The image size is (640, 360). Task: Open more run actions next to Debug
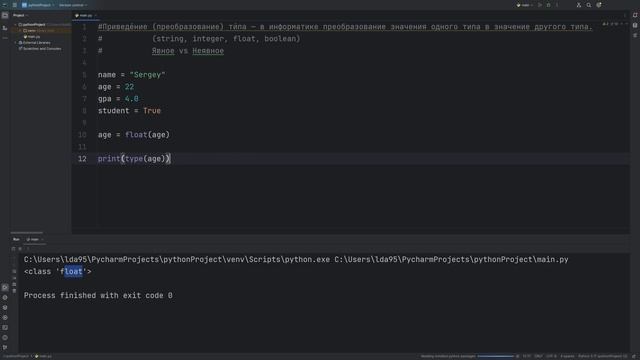(x=557, y=5)
